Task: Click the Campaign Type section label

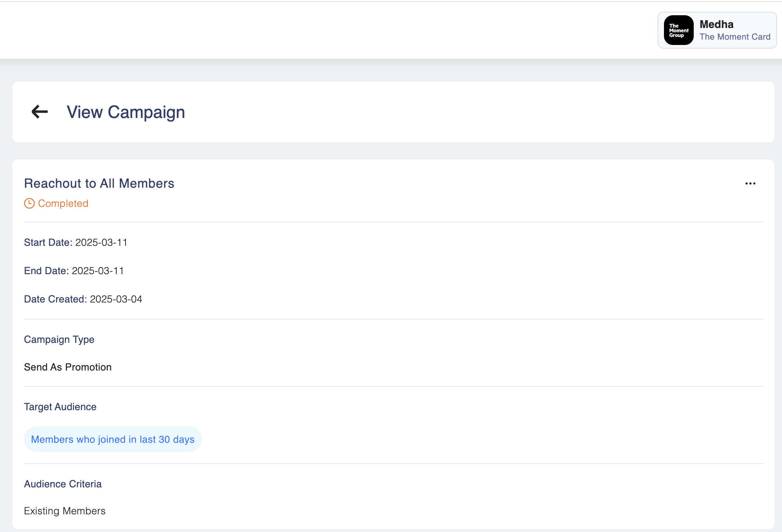Action: [x=59, y=339]
